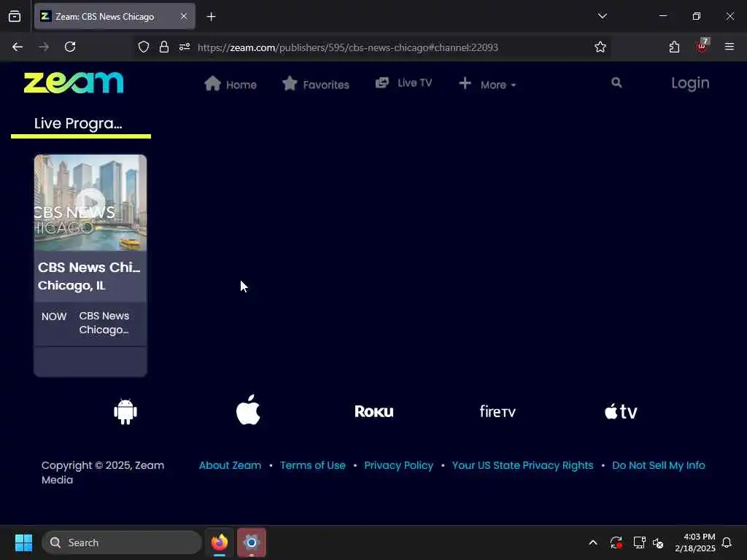Click the browser forward arrow
Image resolution: width=747 pixels, height=560 pixels.
pyautogui.click(x=43, y=47)
